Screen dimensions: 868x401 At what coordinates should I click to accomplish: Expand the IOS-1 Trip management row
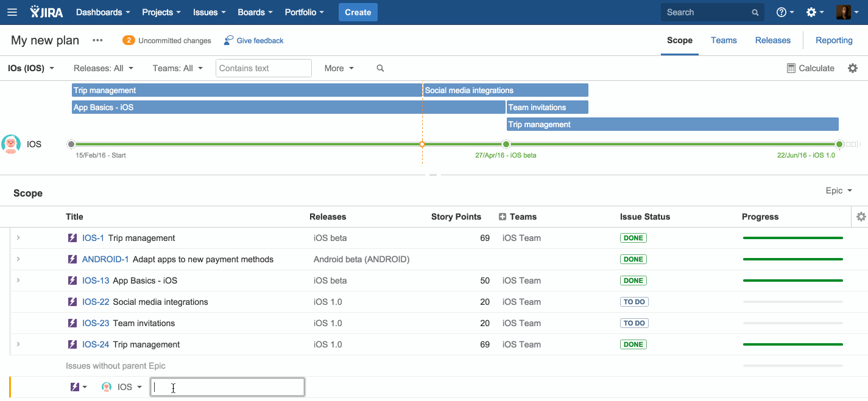(x=18, y=238)
